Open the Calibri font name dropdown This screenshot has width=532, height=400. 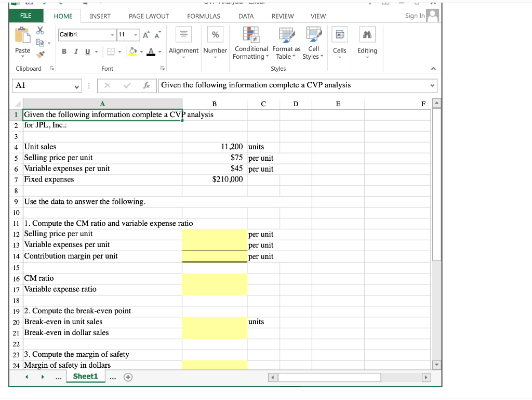(x=113, y=34)
